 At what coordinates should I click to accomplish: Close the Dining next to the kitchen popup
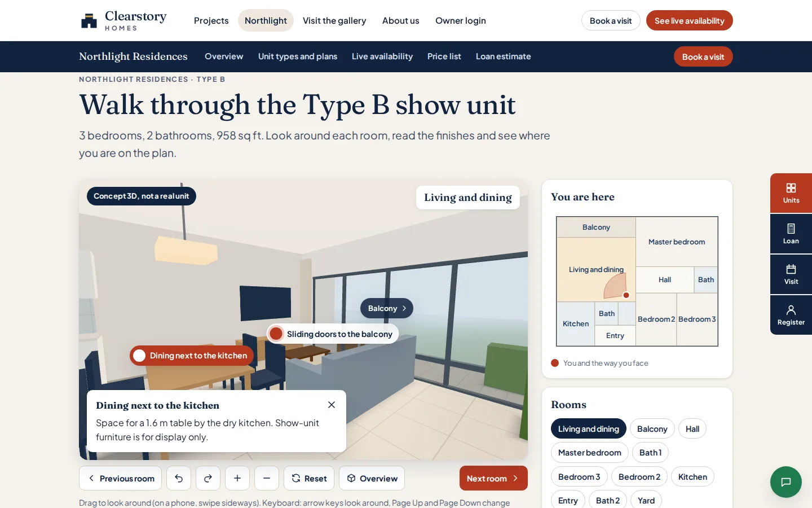[x=332, y=405]
